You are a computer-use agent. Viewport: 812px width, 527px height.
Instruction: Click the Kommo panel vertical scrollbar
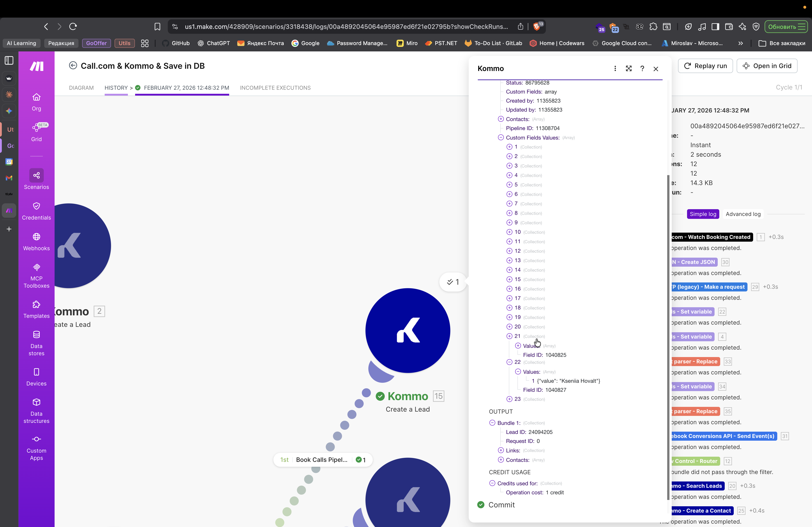pos(668,337)
